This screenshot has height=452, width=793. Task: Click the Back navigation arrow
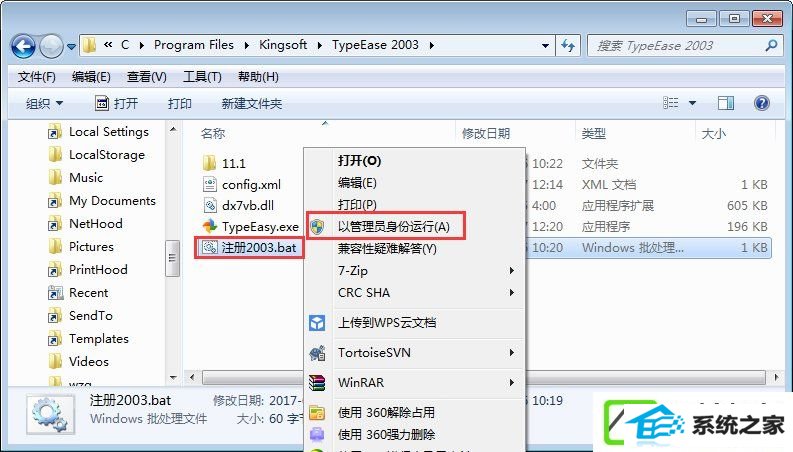point(23,47)
